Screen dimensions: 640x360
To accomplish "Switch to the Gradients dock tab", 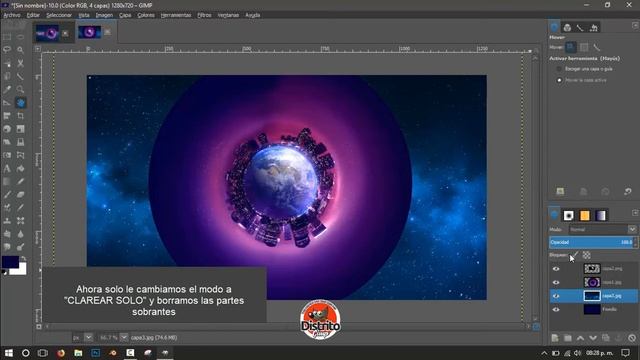I will coord(600,215).
